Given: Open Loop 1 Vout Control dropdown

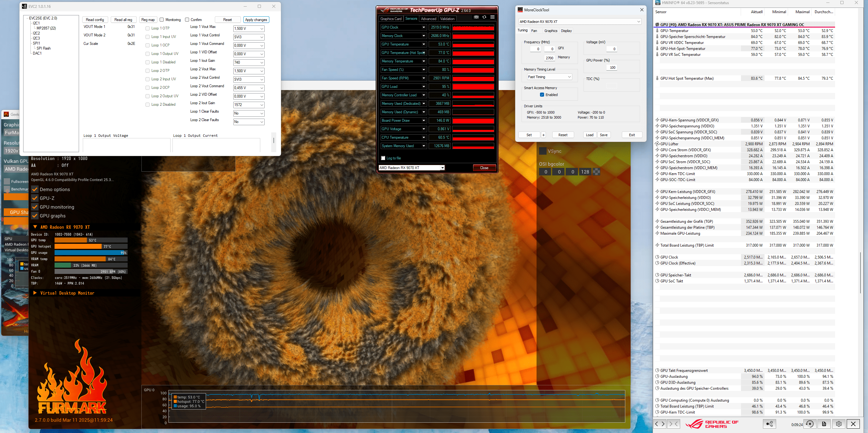Looking at the screenshot, I should pyautogui.click(x=249, y=37).
